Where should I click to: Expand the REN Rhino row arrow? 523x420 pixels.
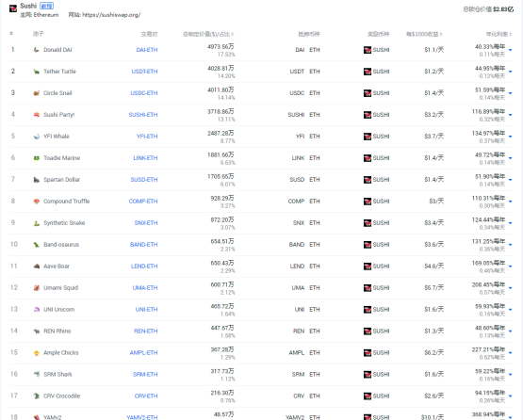coord(511,331)
